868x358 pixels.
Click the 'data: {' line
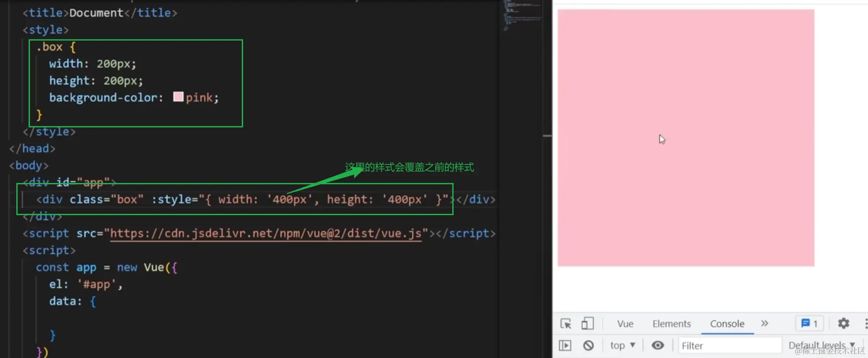tap(73, 302)
